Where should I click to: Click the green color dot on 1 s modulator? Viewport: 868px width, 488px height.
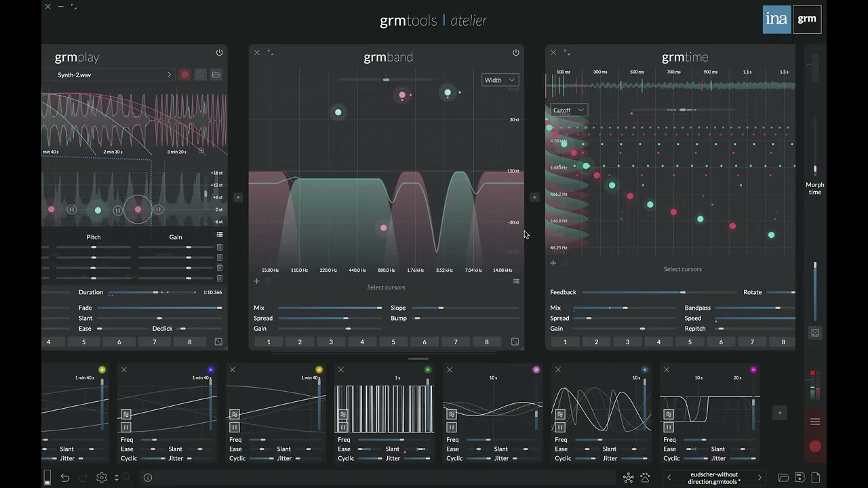[428, 370]
